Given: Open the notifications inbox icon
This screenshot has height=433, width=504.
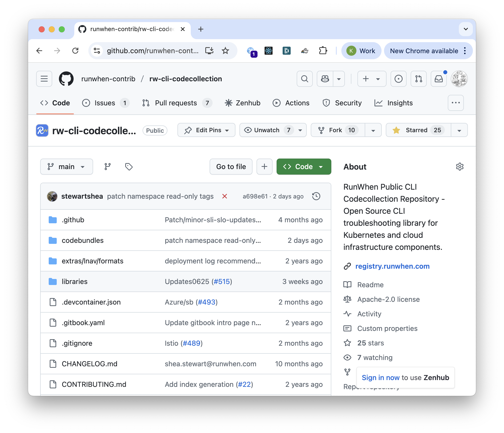Looking at the screenshot, I should tap(438, 79).
